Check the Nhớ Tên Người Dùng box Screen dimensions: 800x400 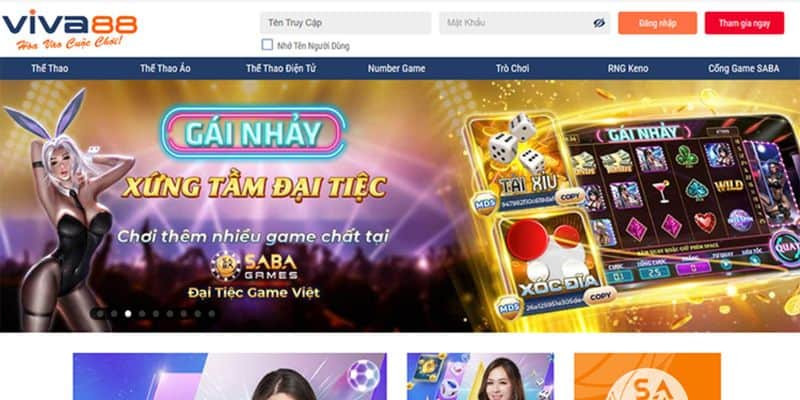267,45
